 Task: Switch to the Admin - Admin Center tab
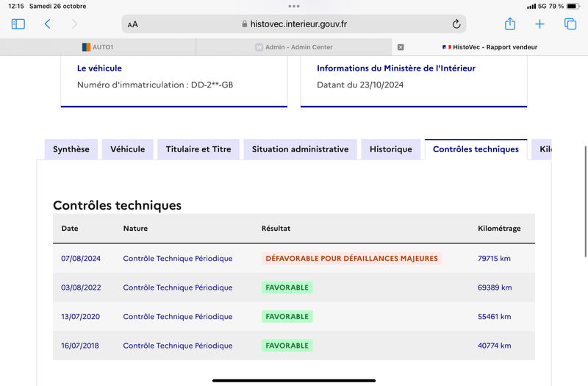click(x=294, y=47)
